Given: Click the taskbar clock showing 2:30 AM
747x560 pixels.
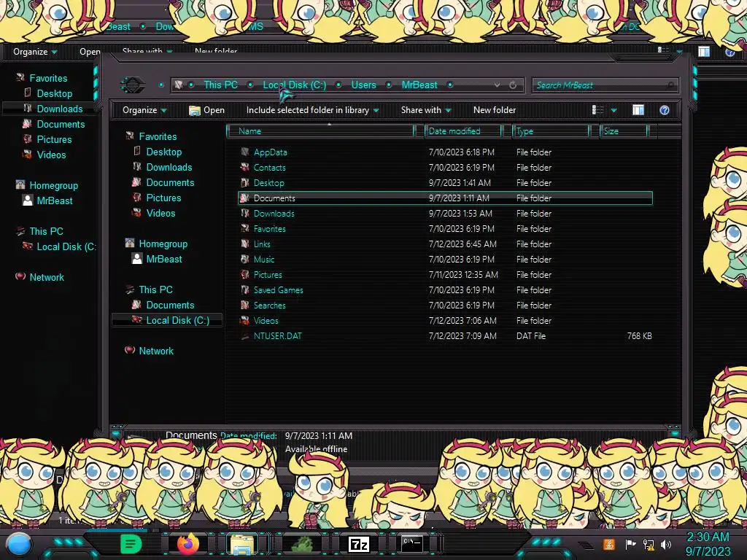Looking at the screenshot, I should click(708, 544).
